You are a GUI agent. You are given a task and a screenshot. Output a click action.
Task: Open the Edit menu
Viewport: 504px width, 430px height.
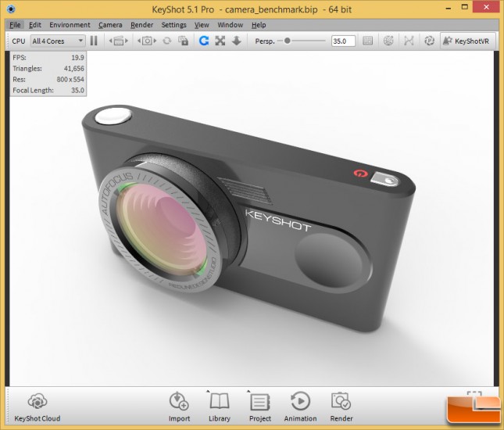point(35,25)
